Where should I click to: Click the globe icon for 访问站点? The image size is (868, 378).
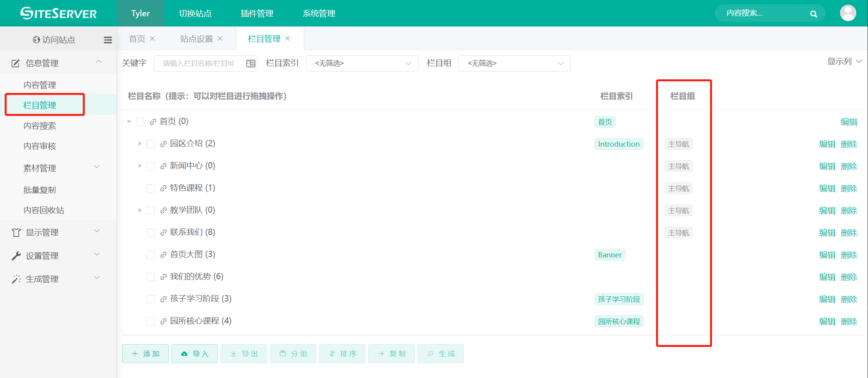coord(37,40)
